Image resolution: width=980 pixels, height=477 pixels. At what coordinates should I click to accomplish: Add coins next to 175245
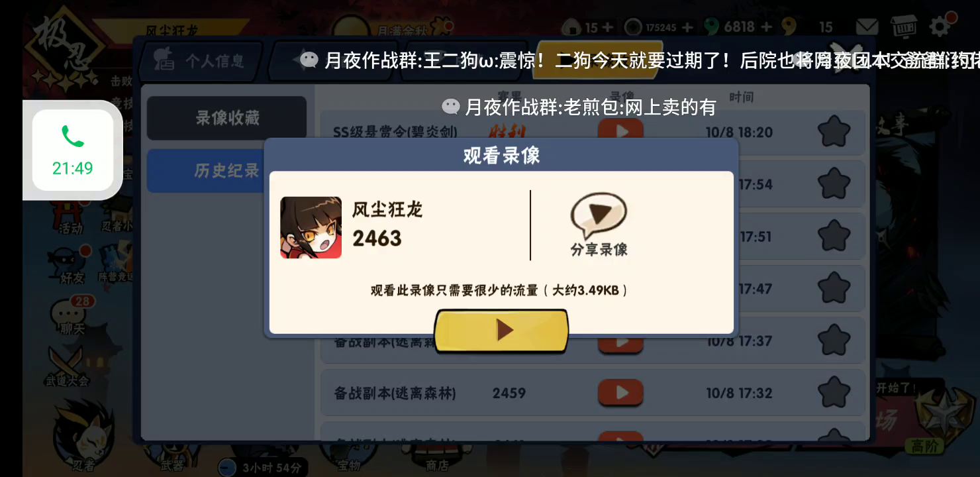[687, 27]
